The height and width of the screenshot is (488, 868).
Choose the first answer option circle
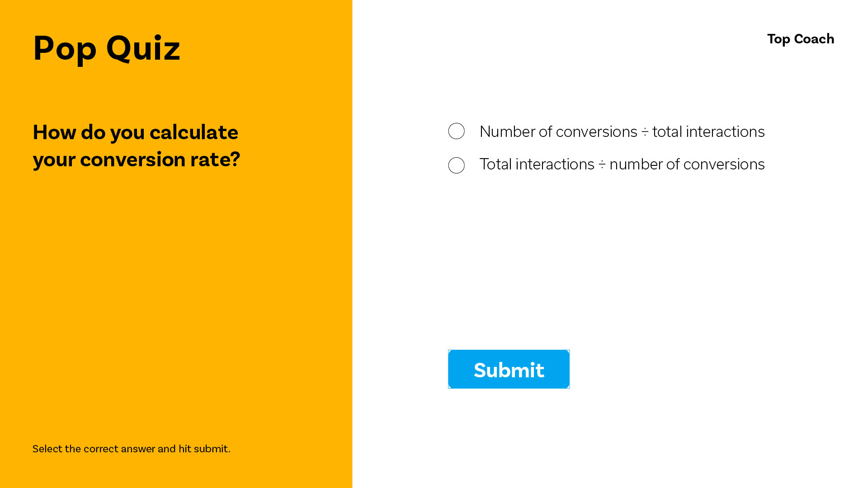click(x=456, y=131)
